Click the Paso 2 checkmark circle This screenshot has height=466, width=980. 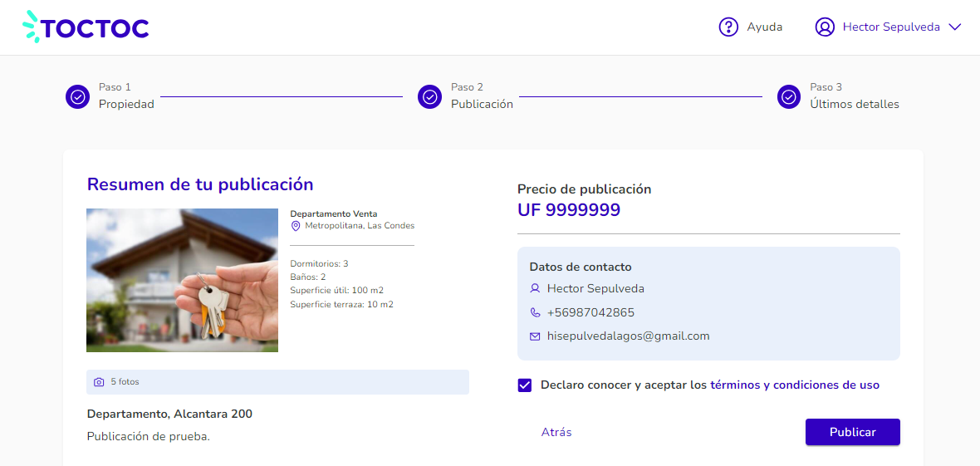[430, 96]
